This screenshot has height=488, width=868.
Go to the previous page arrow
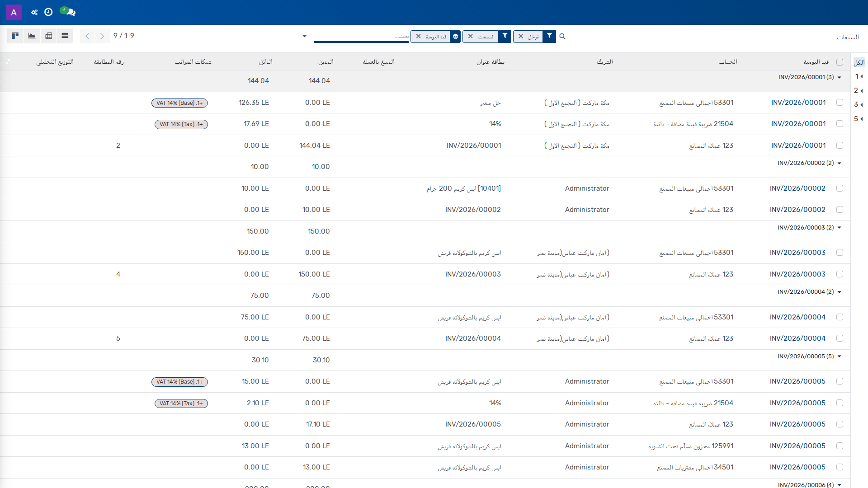pyautogui.click(x=87, y=36)
